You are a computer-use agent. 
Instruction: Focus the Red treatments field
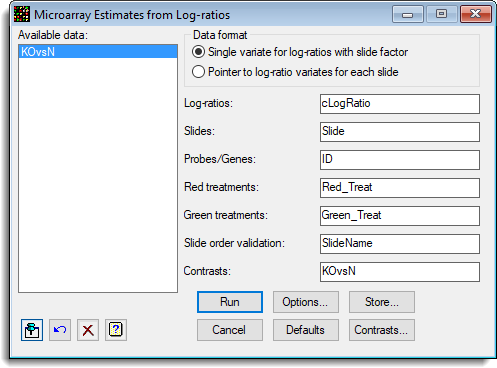(x=400, y=188)
